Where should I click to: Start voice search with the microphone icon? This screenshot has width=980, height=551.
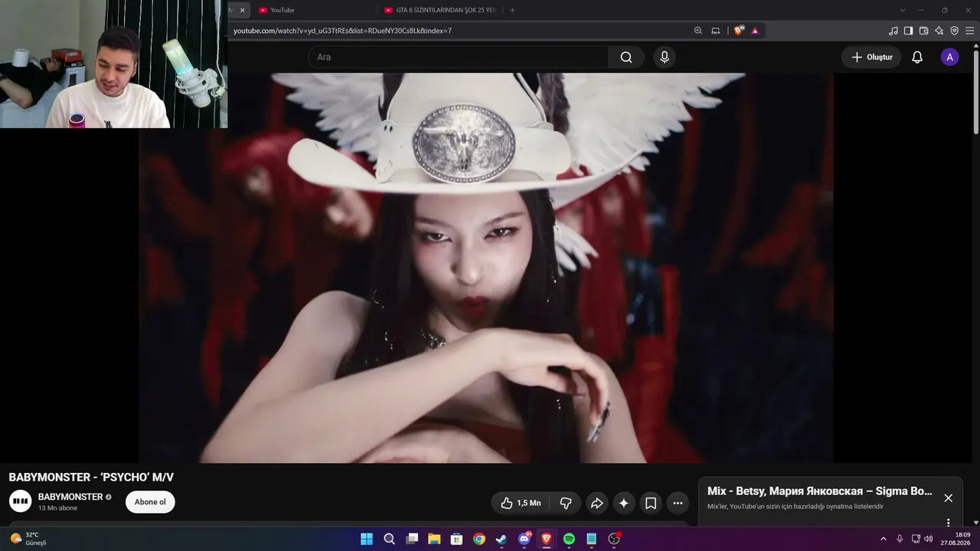(665, 57)
